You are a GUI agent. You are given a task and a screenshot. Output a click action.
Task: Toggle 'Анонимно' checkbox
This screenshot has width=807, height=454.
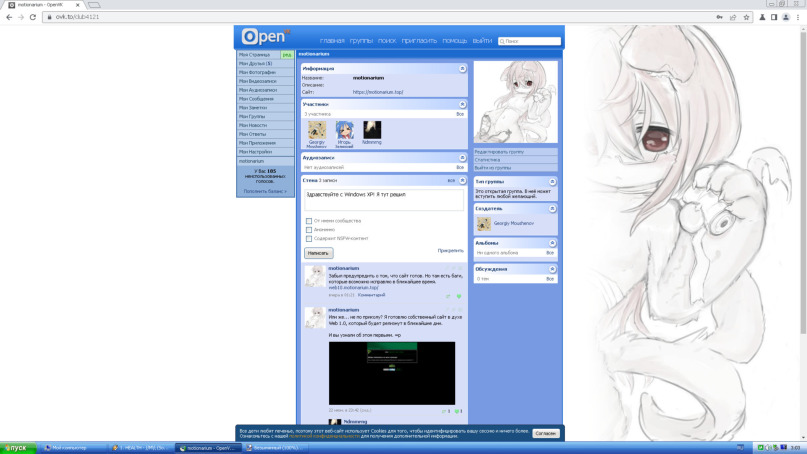309,230
